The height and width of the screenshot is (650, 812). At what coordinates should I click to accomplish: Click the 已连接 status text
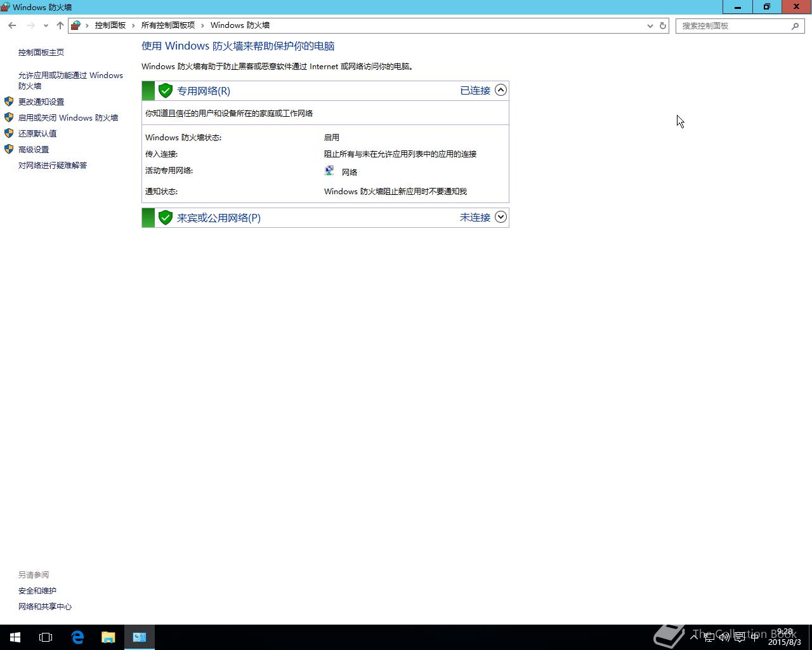click(x=475, y=91)
